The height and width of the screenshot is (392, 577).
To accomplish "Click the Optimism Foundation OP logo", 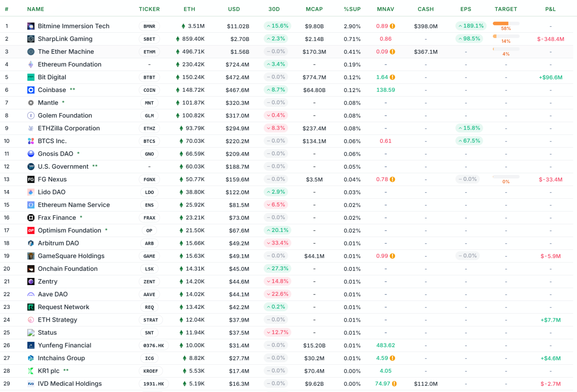I will (31, 230).
